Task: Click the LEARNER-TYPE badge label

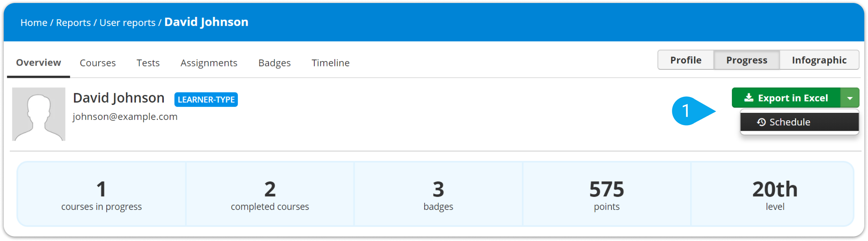Action: coord(206,100)
